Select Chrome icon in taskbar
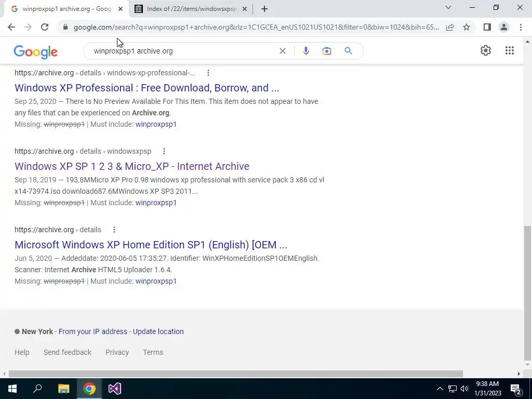The height and width of the screenshot is (399, 532). [89, 389]
